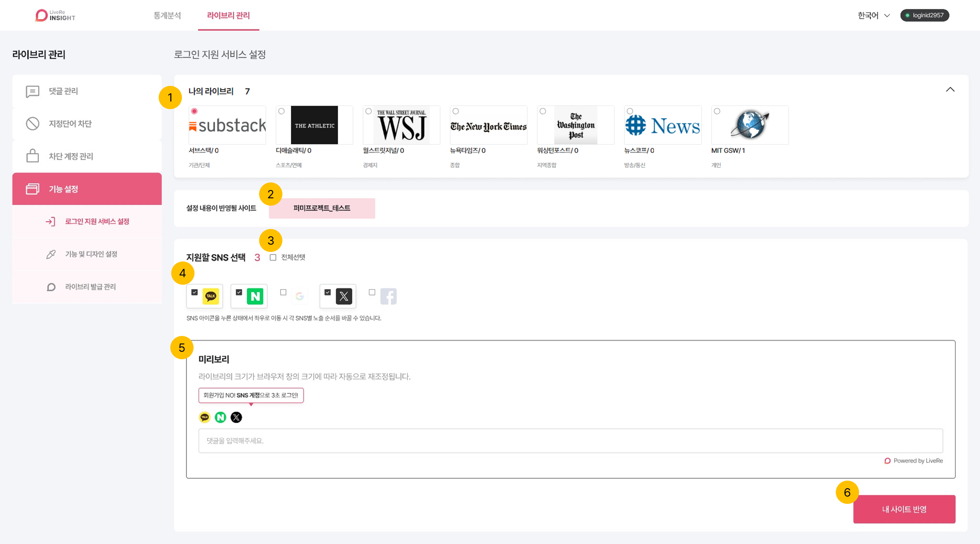Select The Athletic library radio button
980x544 pixels.
click(281, 111)
